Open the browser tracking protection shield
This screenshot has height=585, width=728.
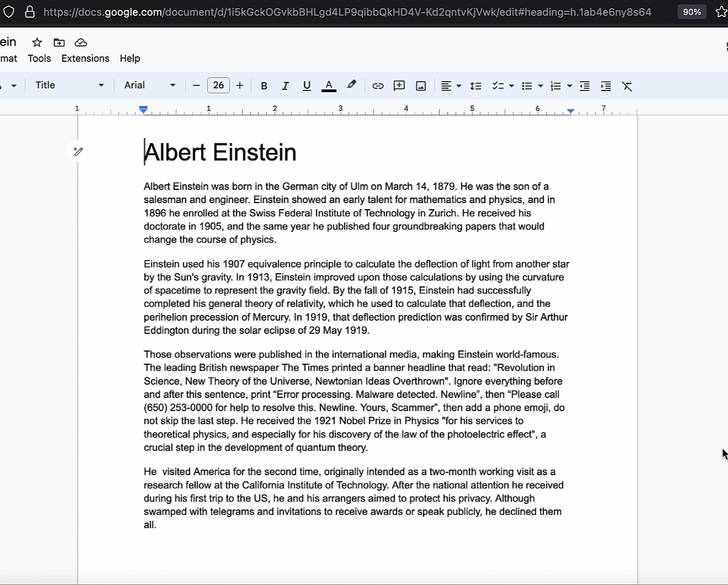click(8, 12)
